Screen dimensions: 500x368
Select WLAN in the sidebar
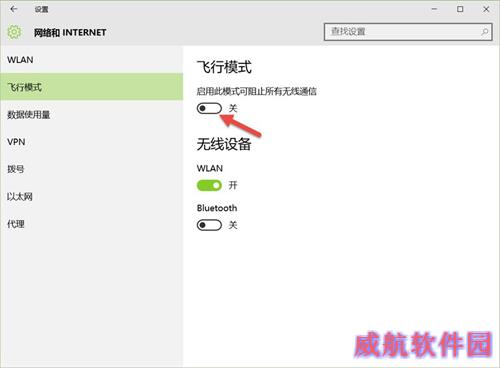tap(92, 60)
